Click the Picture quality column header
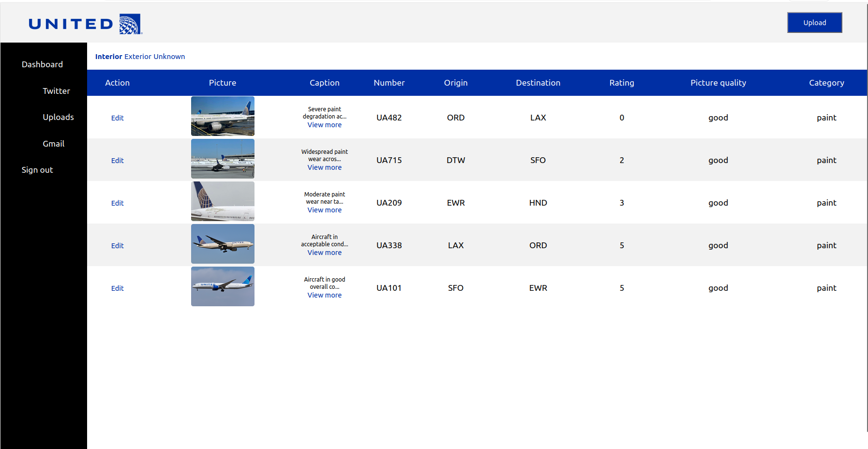Image resolution: width=868 pixels, height=449 pixels. point(718,83)
